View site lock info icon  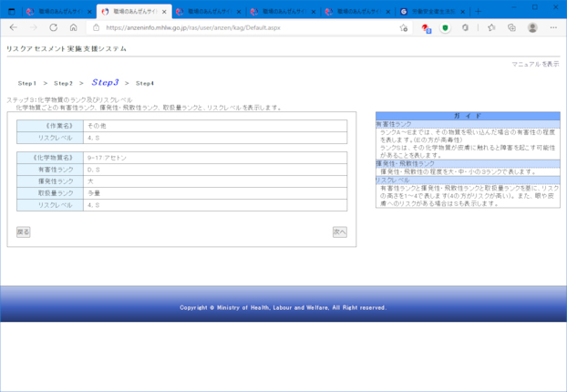[97, 27]
